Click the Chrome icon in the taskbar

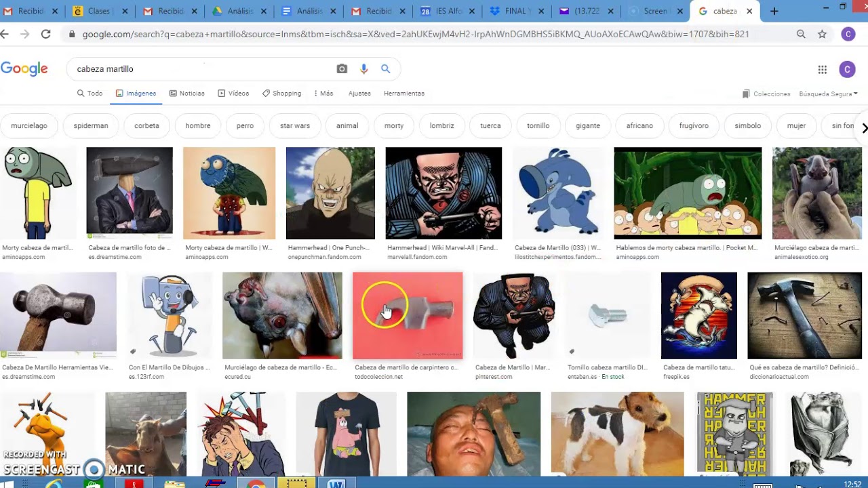[256, 483]
